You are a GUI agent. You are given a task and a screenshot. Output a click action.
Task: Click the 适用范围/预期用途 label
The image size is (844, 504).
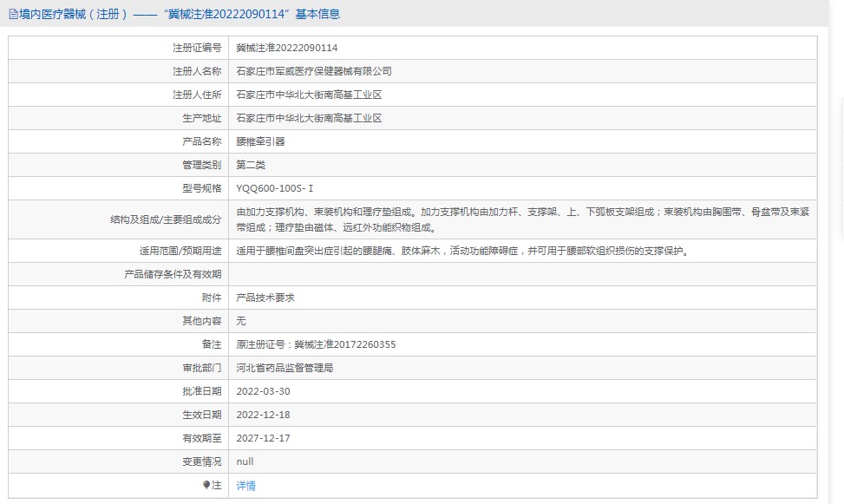click(180, 251)
